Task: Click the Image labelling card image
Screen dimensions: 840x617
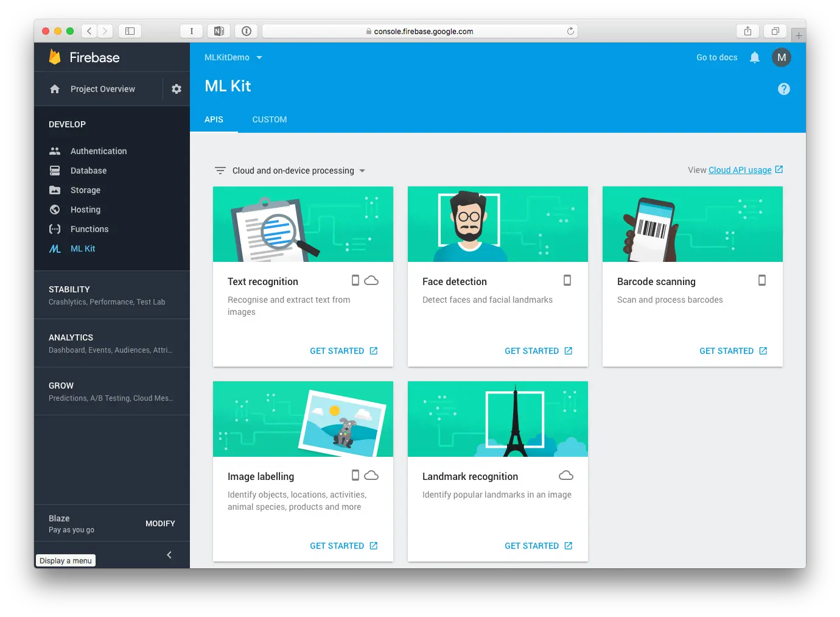Action: [303, 419]
